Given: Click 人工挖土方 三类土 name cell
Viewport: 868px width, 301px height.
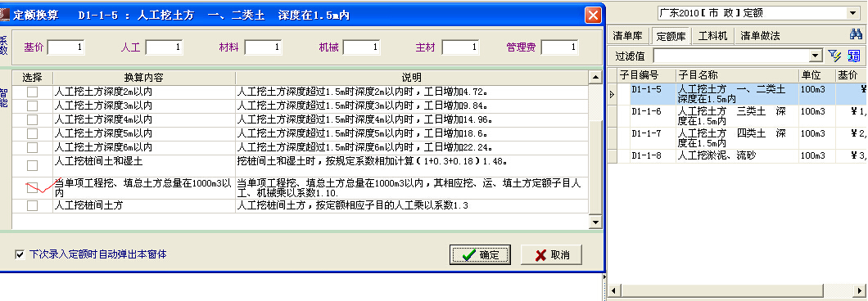Looking at the screenshot, I should coord(736,116).
